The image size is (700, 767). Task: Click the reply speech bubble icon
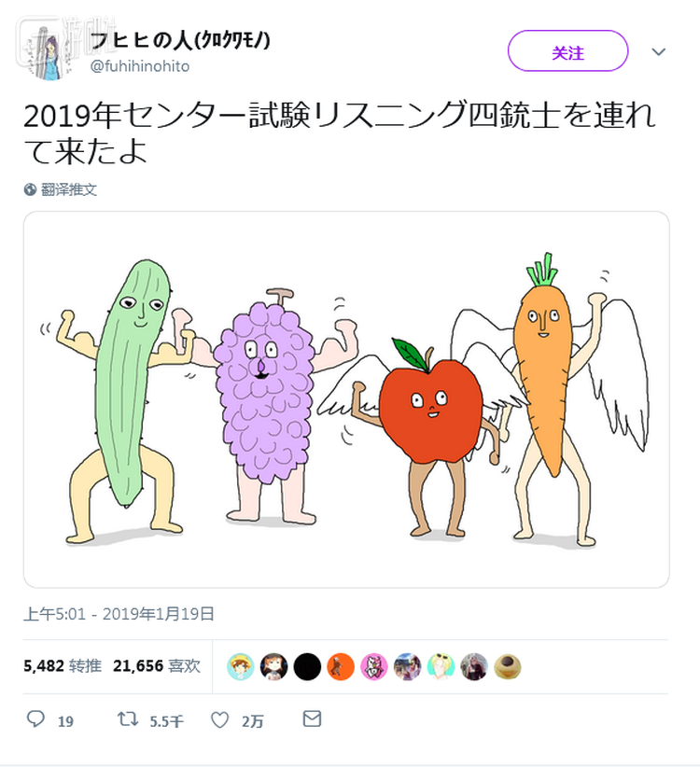pyautogui.click(x=36, y=719)
